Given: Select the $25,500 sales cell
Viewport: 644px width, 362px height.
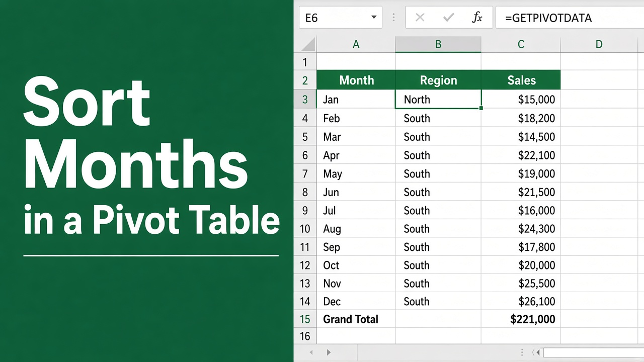Looking at the screenshot, I should 521,283.
